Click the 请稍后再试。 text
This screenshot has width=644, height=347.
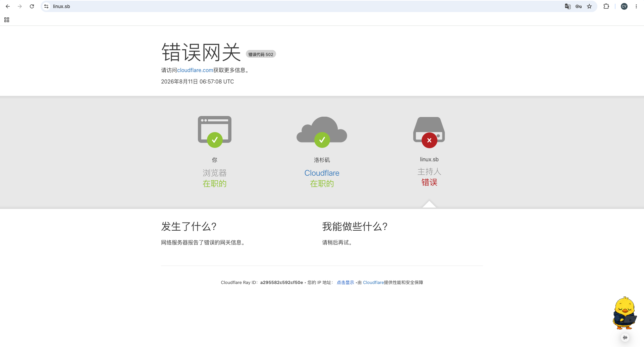click(x=338, y=242)
